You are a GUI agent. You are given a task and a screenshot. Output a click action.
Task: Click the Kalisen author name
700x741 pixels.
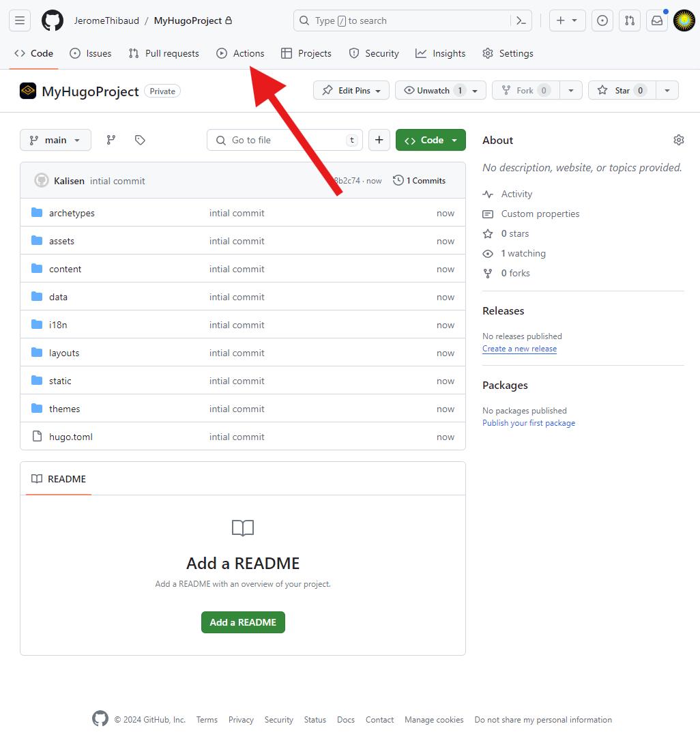tap(69, 181)
